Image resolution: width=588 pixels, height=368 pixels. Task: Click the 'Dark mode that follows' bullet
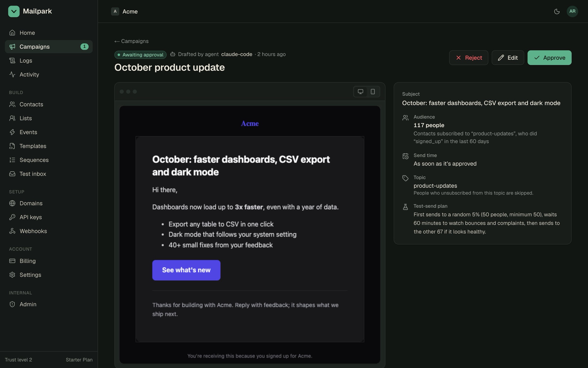point(233,235)
